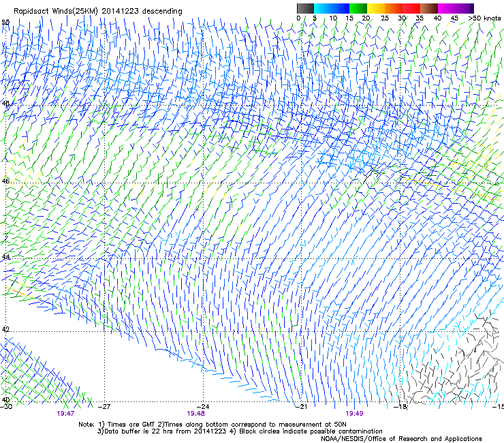The width and height of the screenshot is (504, 443).
Task: Click the 48 latitude axis label
Action: click(x=5, y=104)
